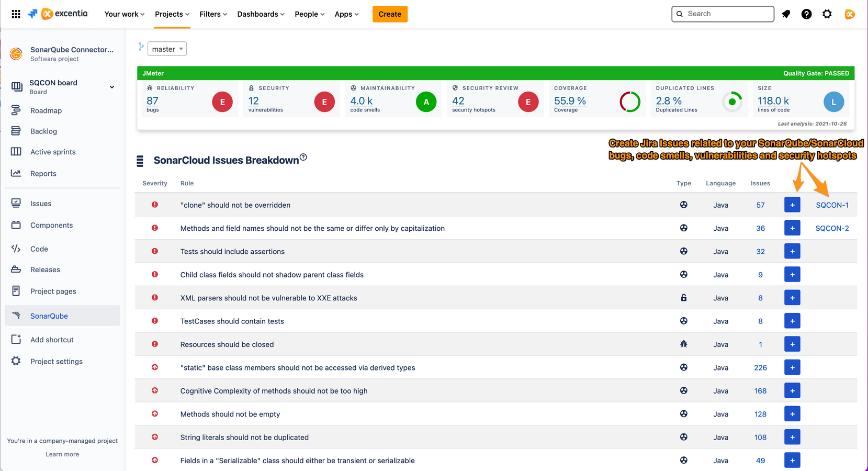This screenshot has width=868, height=471.
Task: Click the bug type icon for Resources should be closed
Action: [683, 344]
